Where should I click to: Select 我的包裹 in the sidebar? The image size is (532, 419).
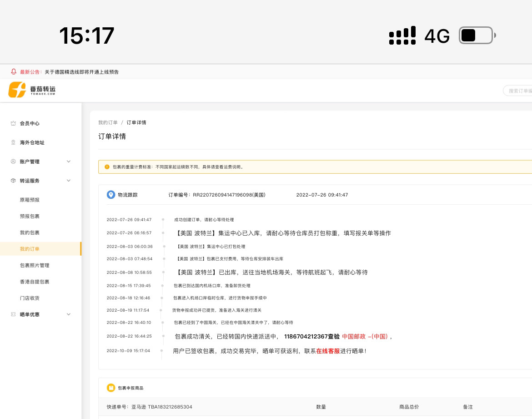coord(30,232)
